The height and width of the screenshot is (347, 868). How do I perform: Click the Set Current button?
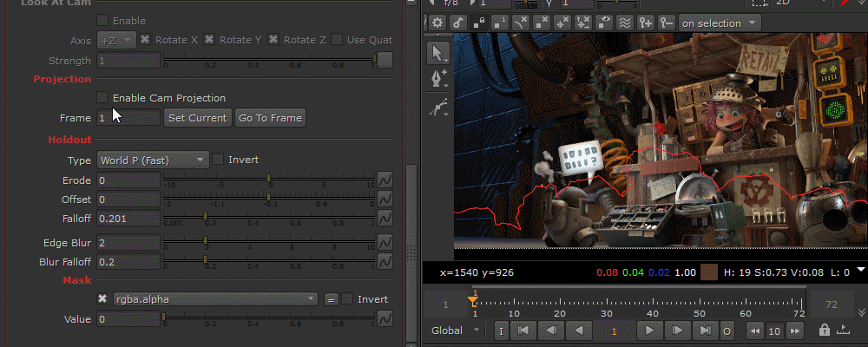[198, 118]
